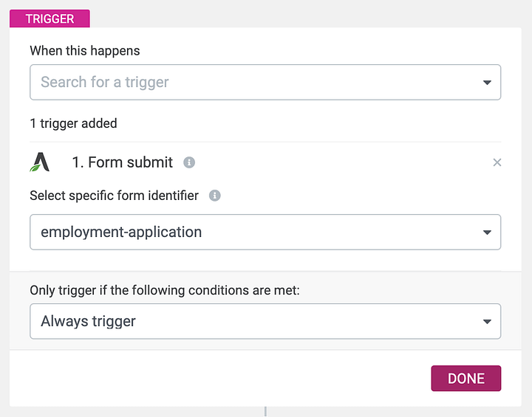Select the '1. Form submit' trigger title
Image resolution: width=532 pixels, height=417 pixels.
[122, 162]
